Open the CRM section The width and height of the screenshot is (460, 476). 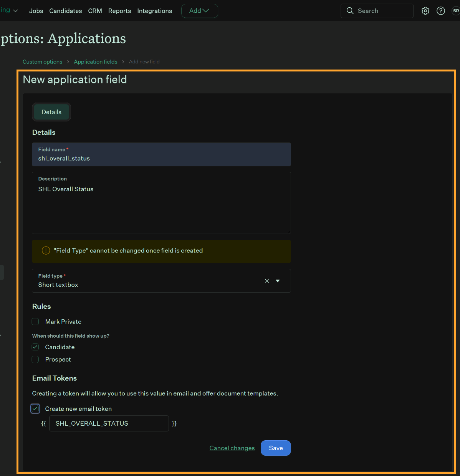click(x=95, y=11)
